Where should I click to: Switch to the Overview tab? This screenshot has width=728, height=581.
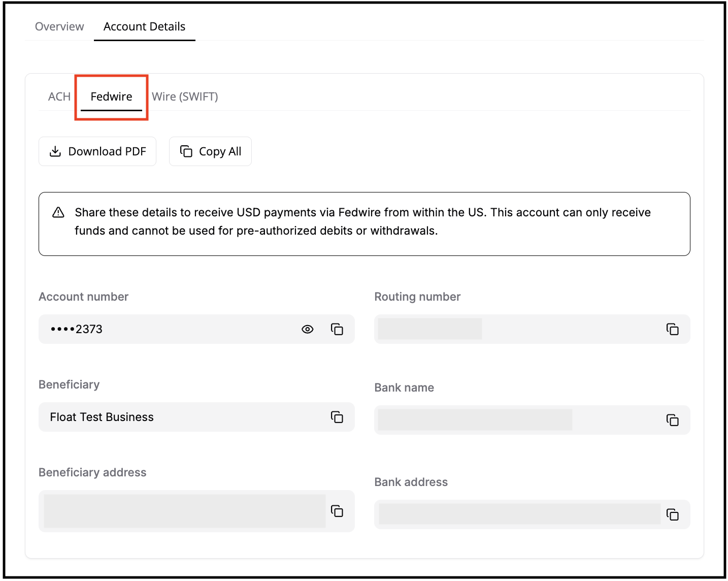pos(59,26)
